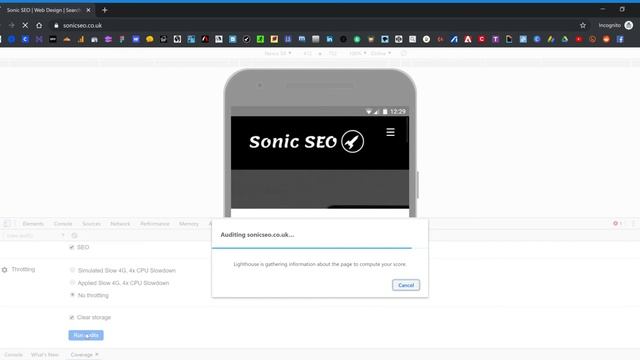
Task: Open the device model dropdown in toolbar
Action: (x=278, y=53)
